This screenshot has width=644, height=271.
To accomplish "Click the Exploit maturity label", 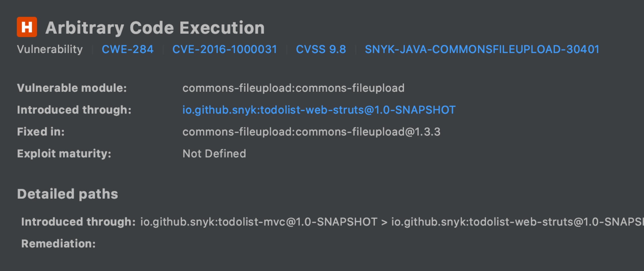I will pos(64,154).
